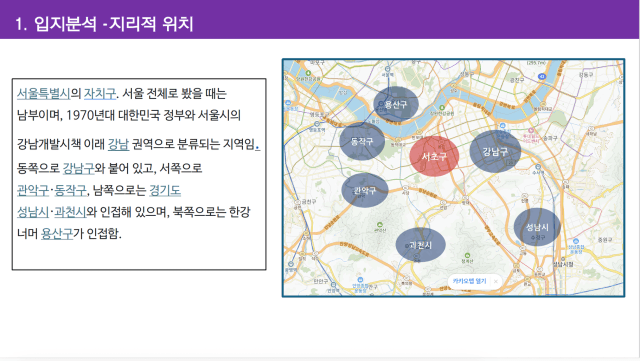The height and width of the screenshot is (361, 640).
Task: Follow the 성남시 text hyperlink
Action: tap(33, 212)
